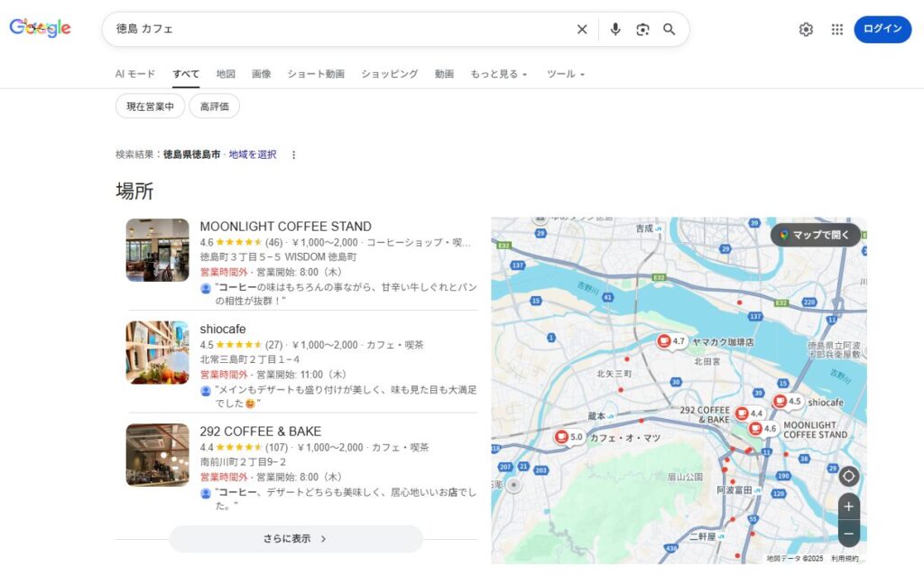Open the MOONLIGHT COFFEE STAND thumbnail photo

coord(157,250)
